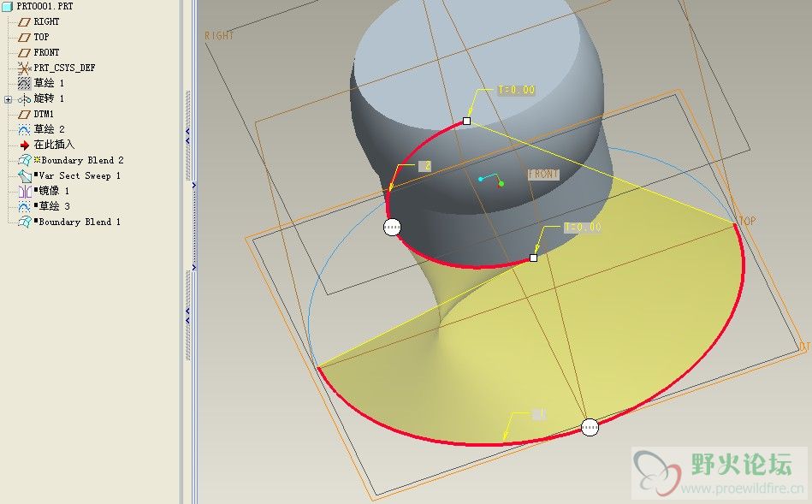The width and height of the screenshot is (812, 504).
Task: Select PRT0001.PRT in the model tree
Action: click(44, 6)
